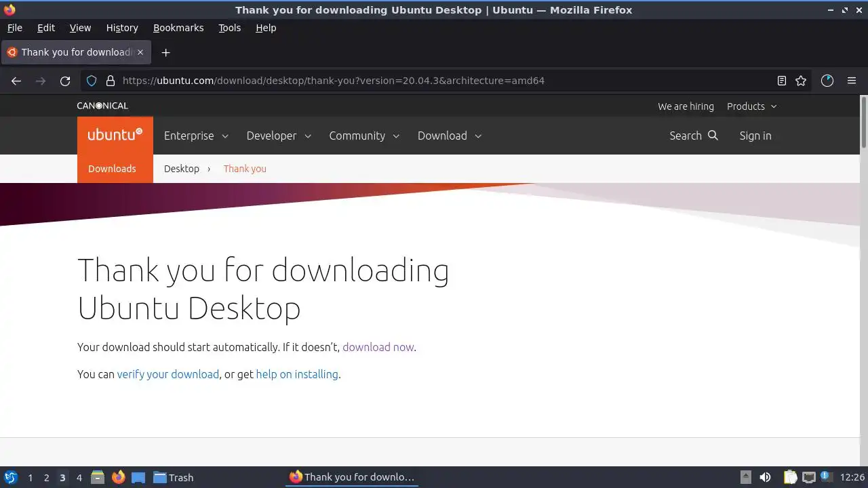Switch to virtual desktop 3

tap(62, 477)
